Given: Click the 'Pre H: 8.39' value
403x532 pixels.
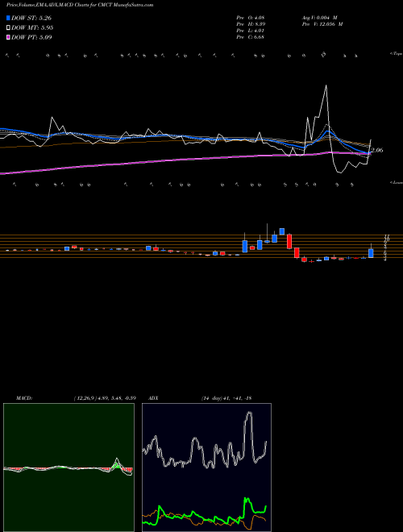Looking at the screenshot, I should coord(251,24).
